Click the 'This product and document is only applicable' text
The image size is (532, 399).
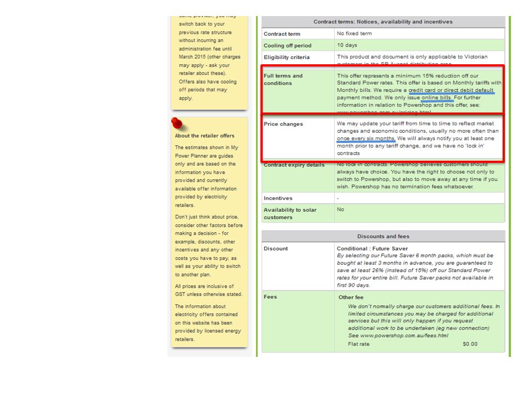(x=398, y=57)
